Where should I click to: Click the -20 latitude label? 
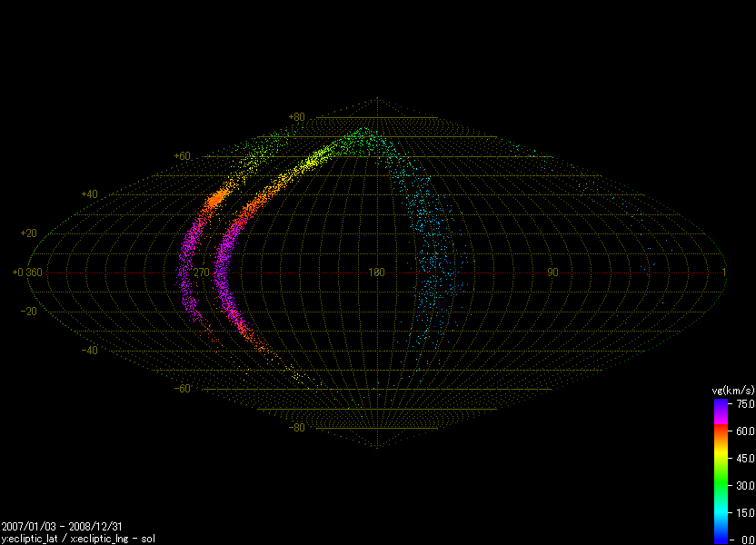(28, 312)
